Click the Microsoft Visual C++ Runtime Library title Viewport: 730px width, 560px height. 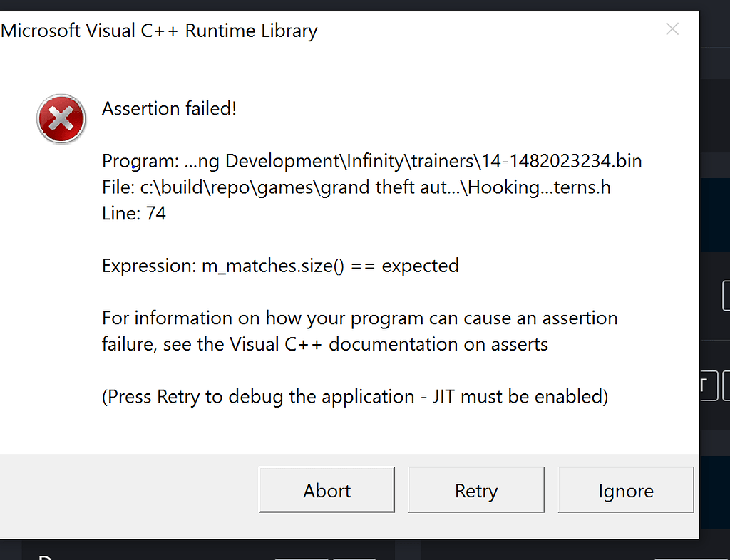[x=158, y=31]
